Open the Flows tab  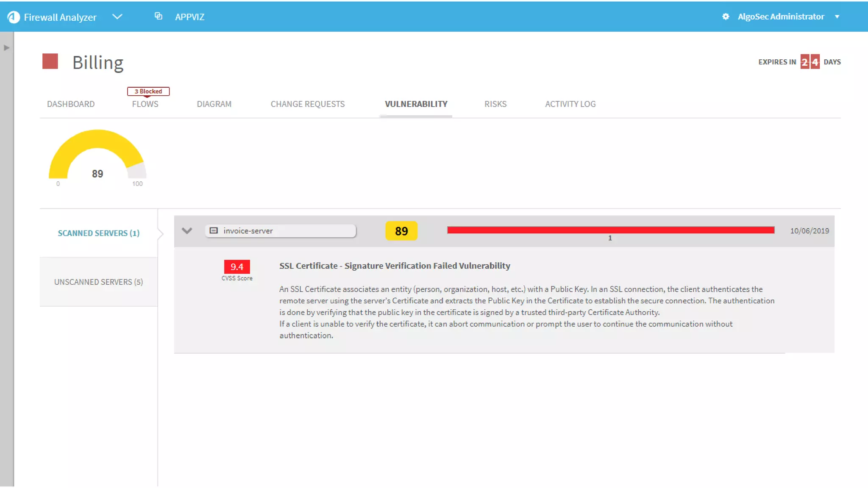click(x=145, y=104)
